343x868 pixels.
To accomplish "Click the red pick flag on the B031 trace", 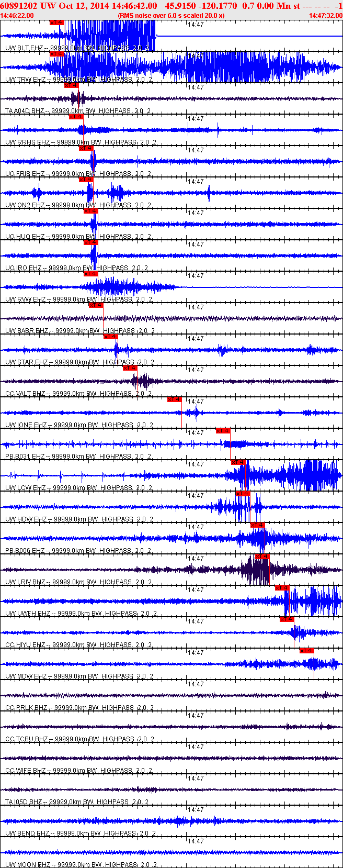I will [223, 431].
